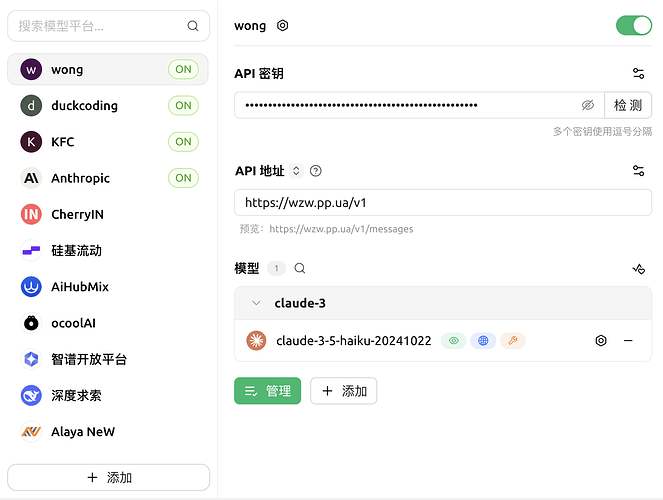This screenshot has height=500, width=663.
Task: Click model count badge 1
Action: click(x=277, y=268)
